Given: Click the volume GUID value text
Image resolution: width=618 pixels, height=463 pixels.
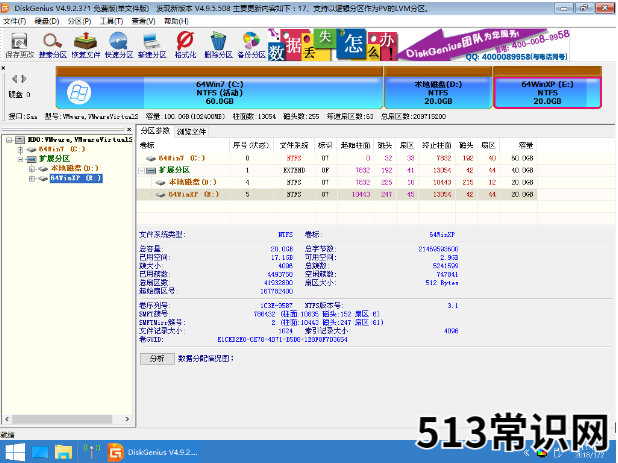Looking at the screenshot, I should [x=282, y=340].
